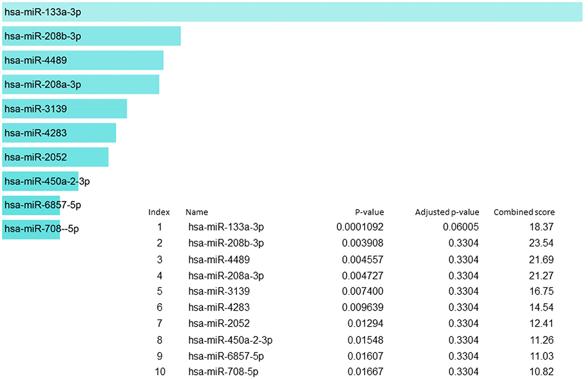Click the Adjusted p-value column header
This screenshot has height=379, width=588.
[447, 212]
